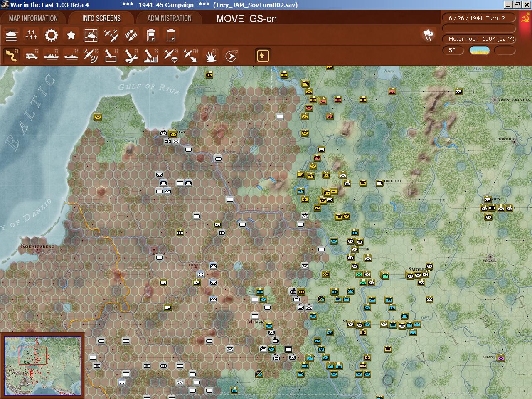Screen dimensions: 532x399
Task: Open the air doctrine planes icon
Action: pyautogui.click(x=111, y=35)
